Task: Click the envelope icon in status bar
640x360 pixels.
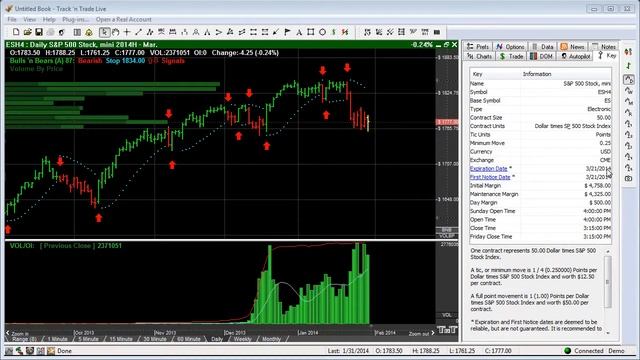Action: (x=51, y=351)
